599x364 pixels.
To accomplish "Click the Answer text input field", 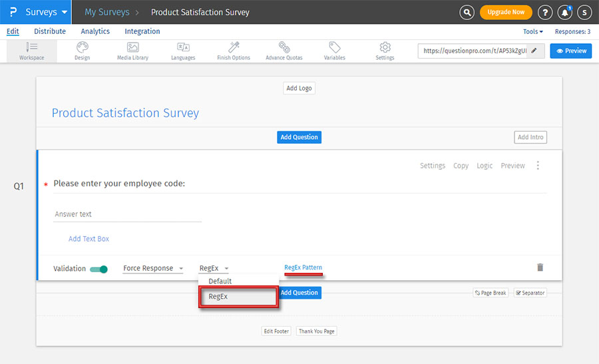I will 127,214.
